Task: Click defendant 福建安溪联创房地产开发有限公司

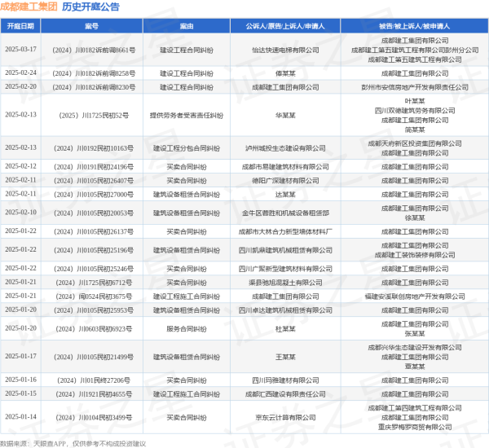Action: click(x=415, y=296)
